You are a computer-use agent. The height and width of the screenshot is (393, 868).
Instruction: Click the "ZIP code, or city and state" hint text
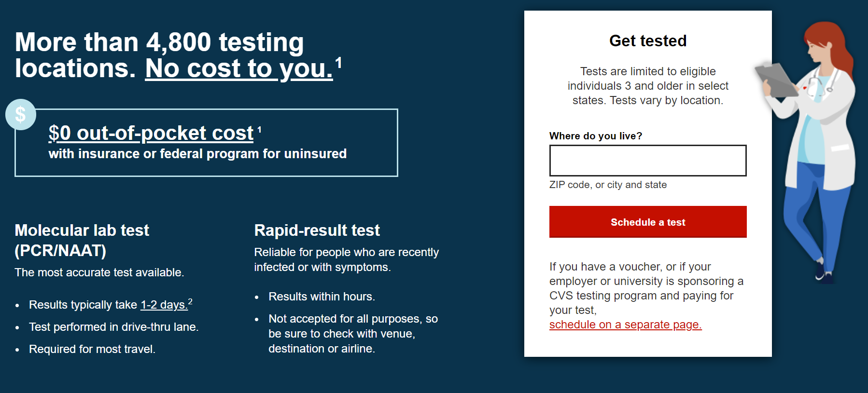tap(608, 185)
